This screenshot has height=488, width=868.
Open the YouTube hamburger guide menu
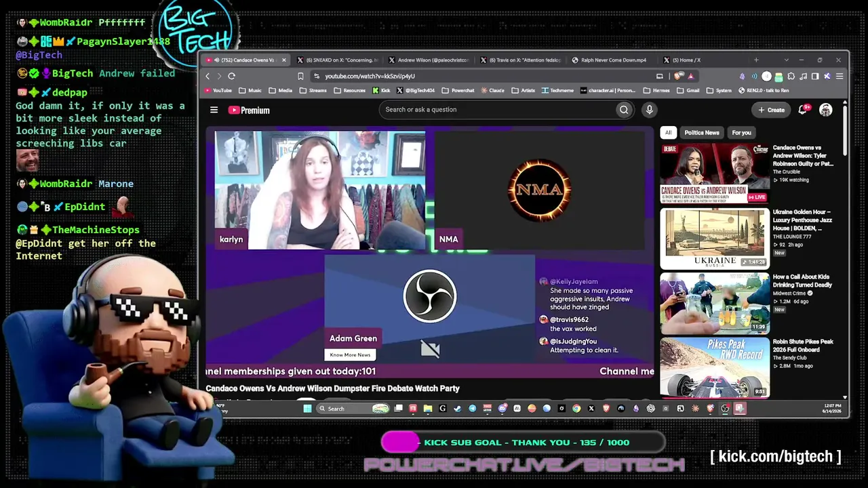(x=214, y=110)
